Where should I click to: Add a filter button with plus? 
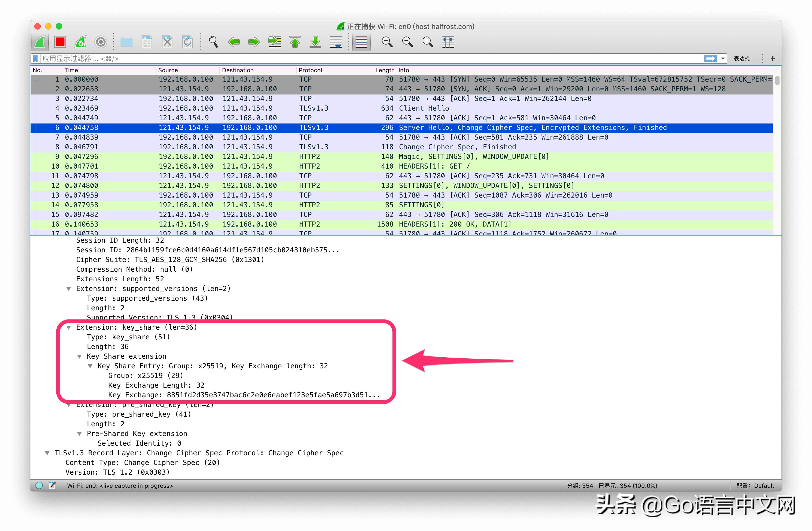[773, 59]
